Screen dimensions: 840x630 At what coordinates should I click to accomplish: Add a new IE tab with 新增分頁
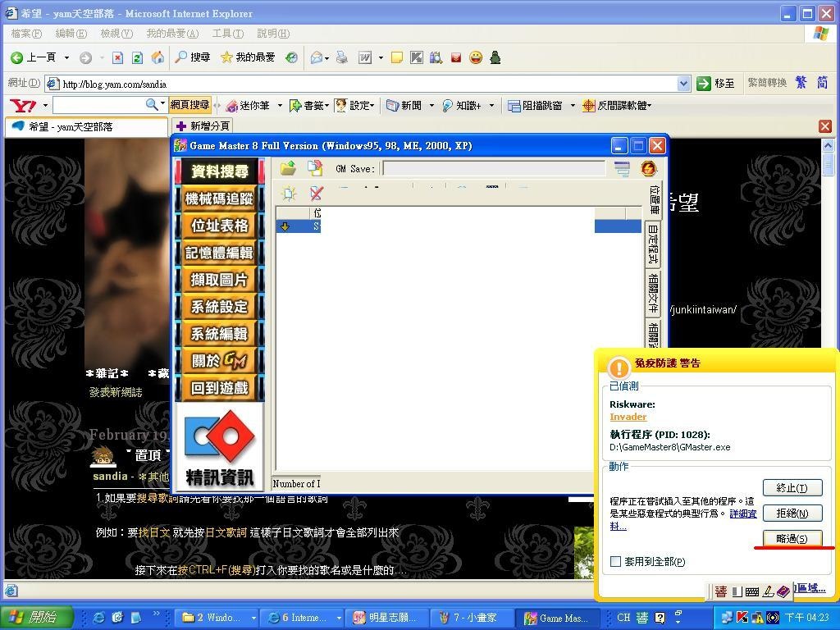tap(203, 126)
